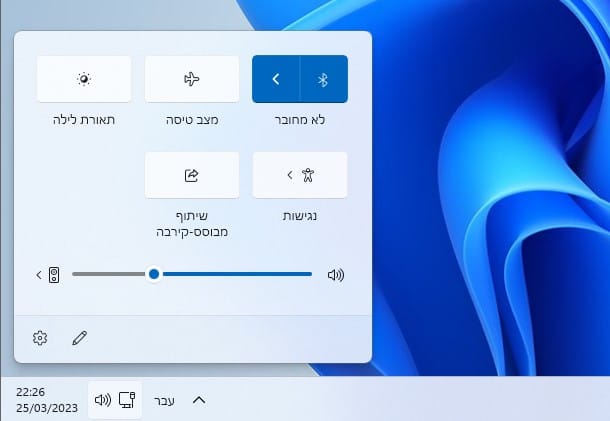Edit quick settings with pencil icon
The width and height of the screenshot is (610, 421).
80,338
